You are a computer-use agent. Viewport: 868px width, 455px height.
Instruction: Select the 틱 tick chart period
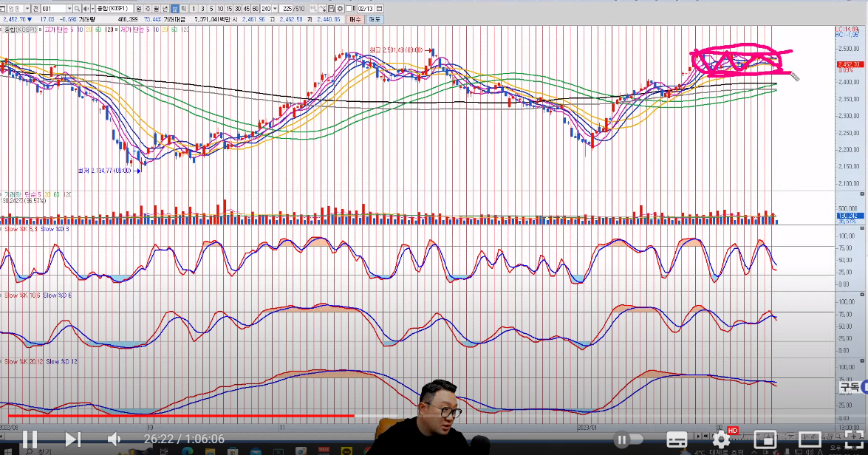184,9
